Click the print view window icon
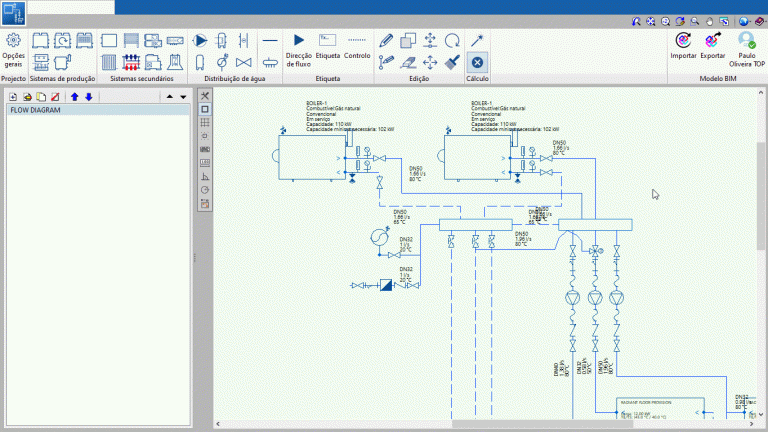 724,22
